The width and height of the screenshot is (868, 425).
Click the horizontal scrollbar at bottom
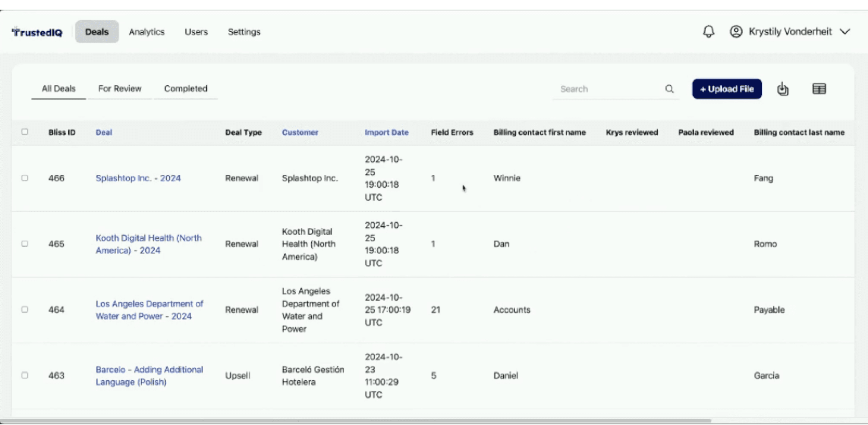click(354, 421)
